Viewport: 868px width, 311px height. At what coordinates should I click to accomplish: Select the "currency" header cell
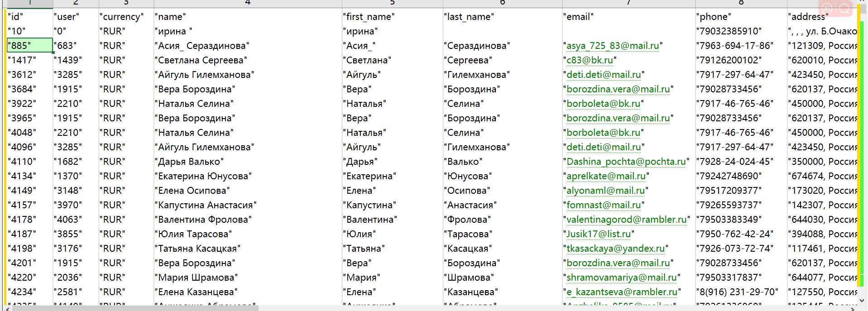coord(126,17)
